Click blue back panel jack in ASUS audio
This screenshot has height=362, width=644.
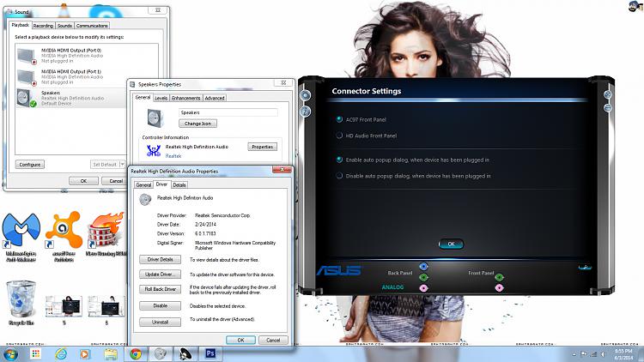coord(423,267)
